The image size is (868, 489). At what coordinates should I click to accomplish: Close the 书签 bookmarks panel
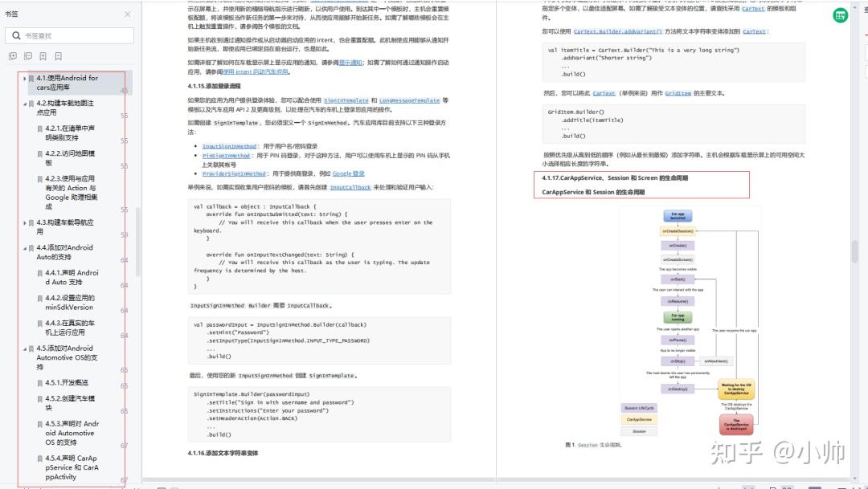(x=127, y=14)
